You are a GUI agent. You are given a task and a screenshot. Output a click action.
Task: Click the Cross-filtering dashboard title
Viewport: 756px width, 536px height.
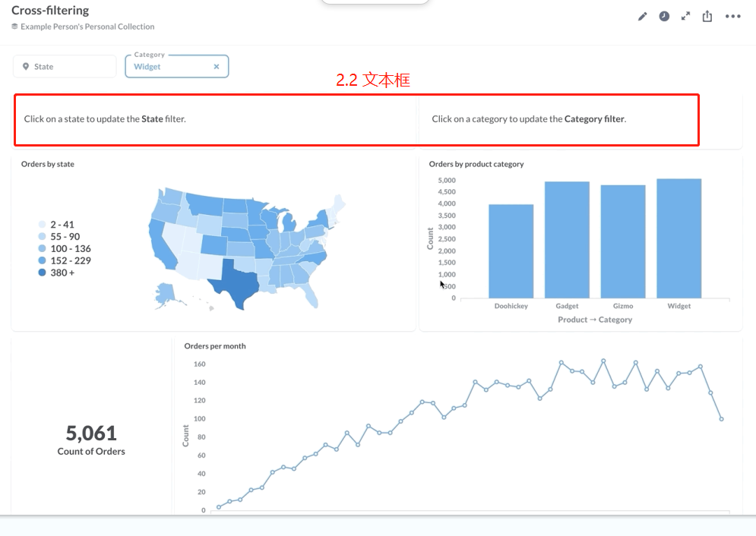(x=50, y=10)
